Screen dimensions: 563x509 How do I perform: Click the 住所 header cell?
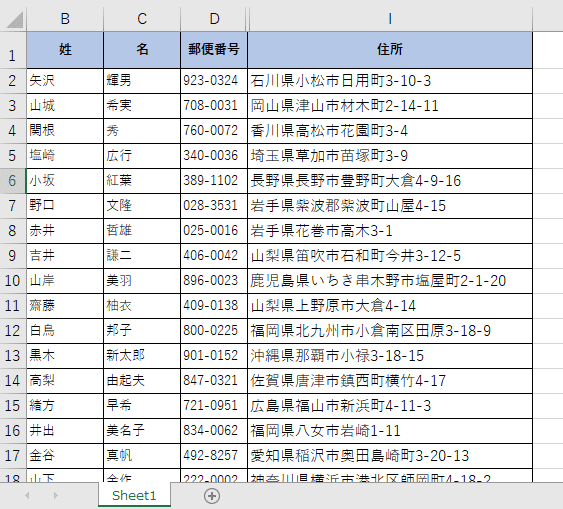pos(390,50)
